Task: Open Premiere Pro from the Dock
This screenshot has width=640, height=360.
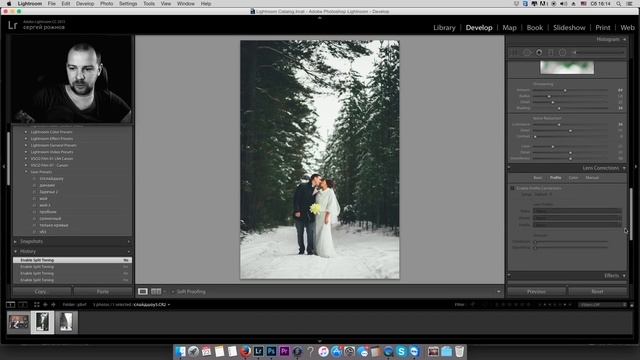Action: point(284,351)
